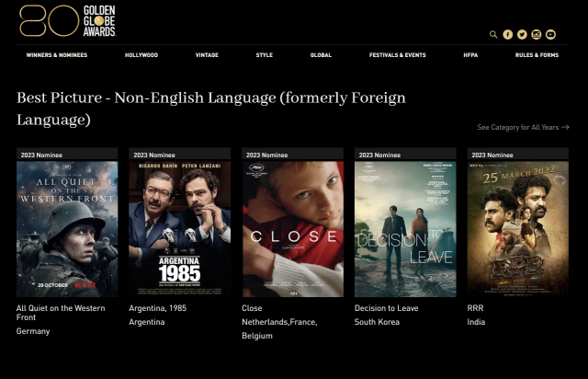
Task: Open the Decision to Leave poster
Action: (405, 229)
